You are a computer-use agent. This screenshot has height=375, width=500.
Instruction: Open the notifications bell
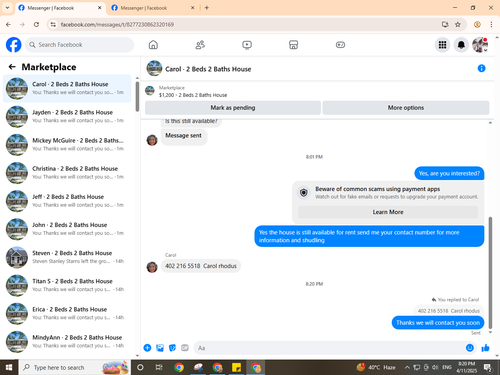[x=461, y=45]
